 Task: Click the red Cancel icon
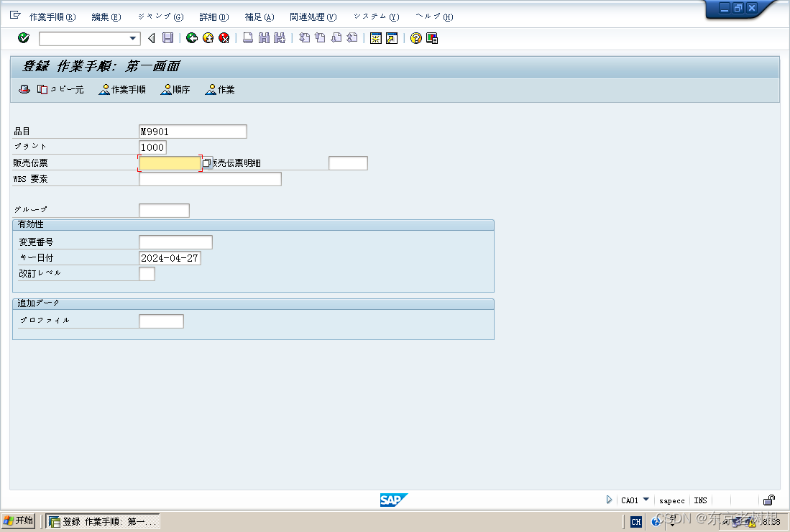[223, 38]
